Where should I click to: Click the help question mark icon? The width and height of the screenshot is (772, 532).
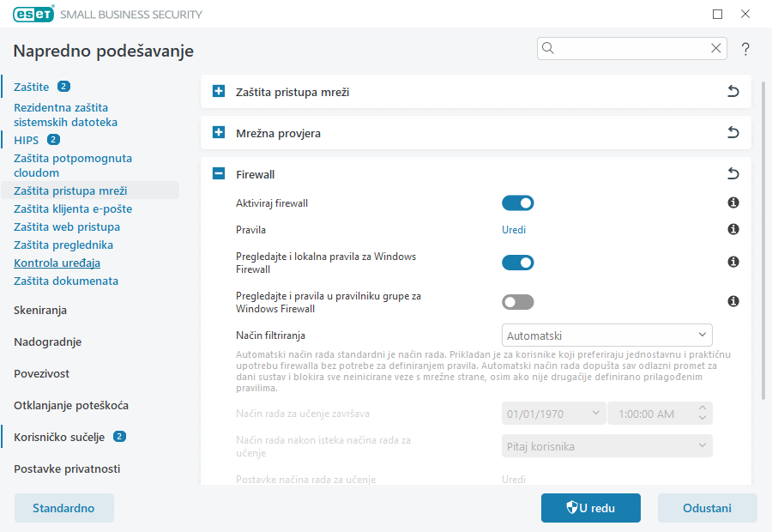point(745,49)
